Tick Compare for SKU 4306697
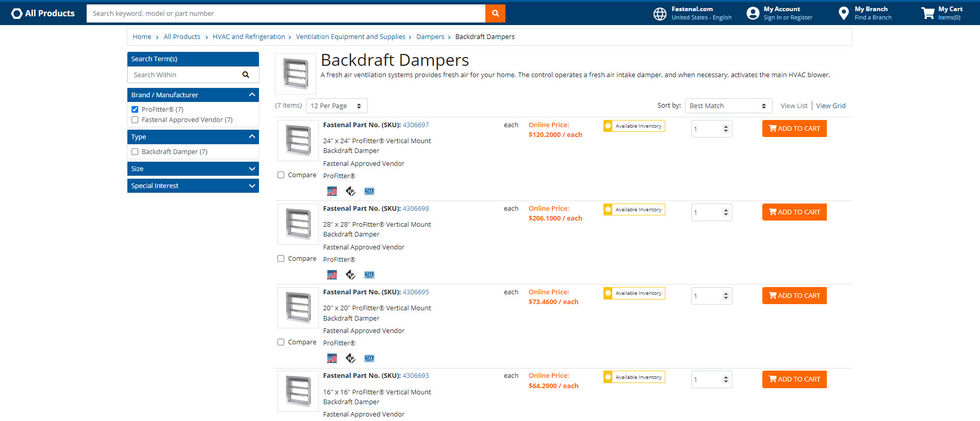980x421 pixels. (281, 175)
